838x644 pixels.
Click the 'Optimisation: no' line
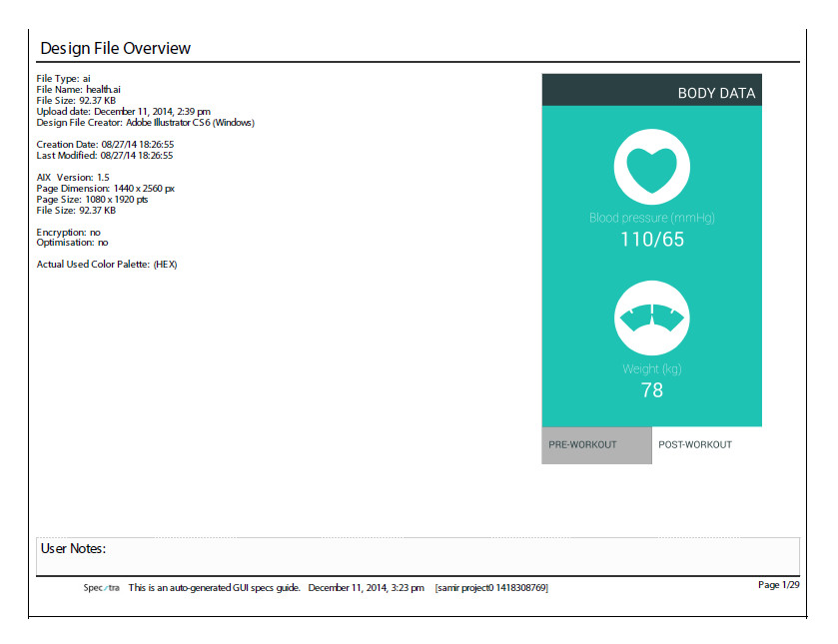click(x=72, y=242)
